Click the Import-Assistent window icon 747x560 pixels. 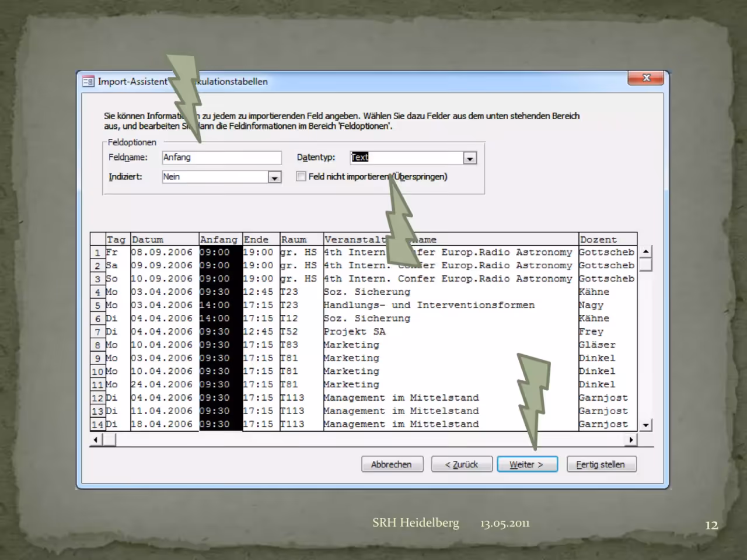(88, 82)
